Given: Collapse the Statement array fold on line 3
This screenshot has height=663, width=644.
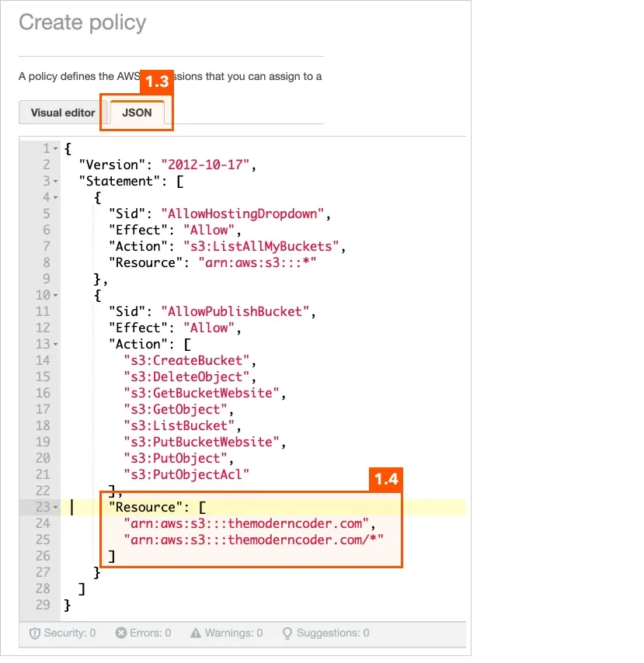Looking at the screenshot, I should (55, 182).
